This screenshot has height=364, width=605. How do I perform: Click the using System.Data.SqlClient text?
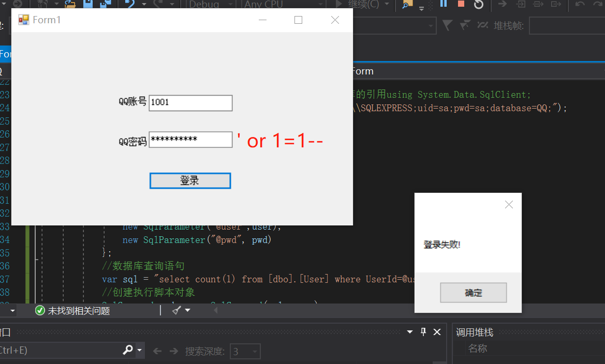(459, 95)
